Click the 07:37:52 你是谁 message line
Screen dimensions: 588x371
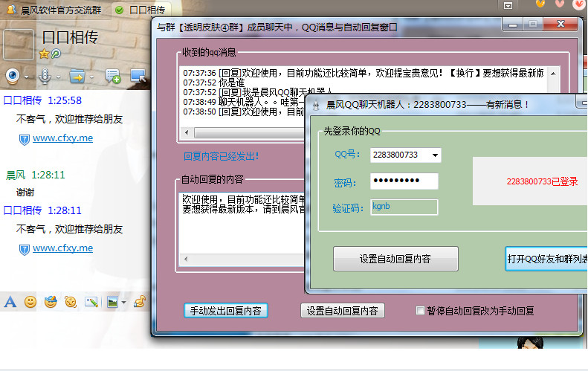click(x=214, y=83)
